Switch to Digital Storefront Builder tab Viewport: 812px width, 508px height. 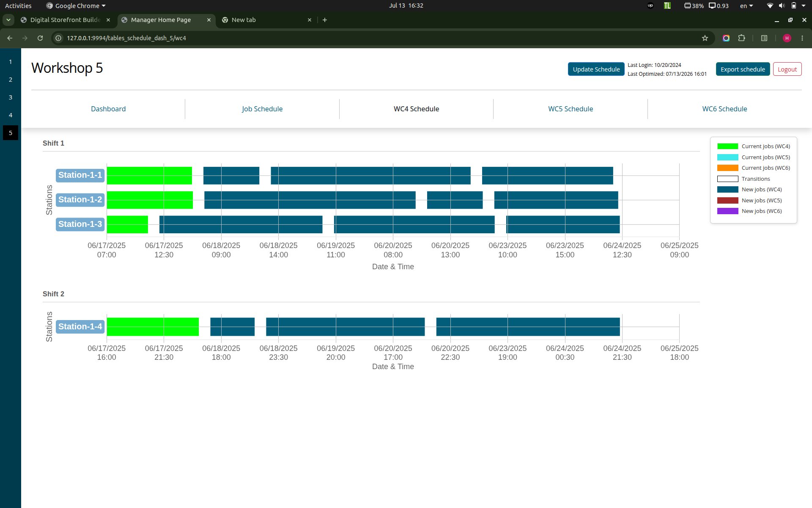pos(65,20)
